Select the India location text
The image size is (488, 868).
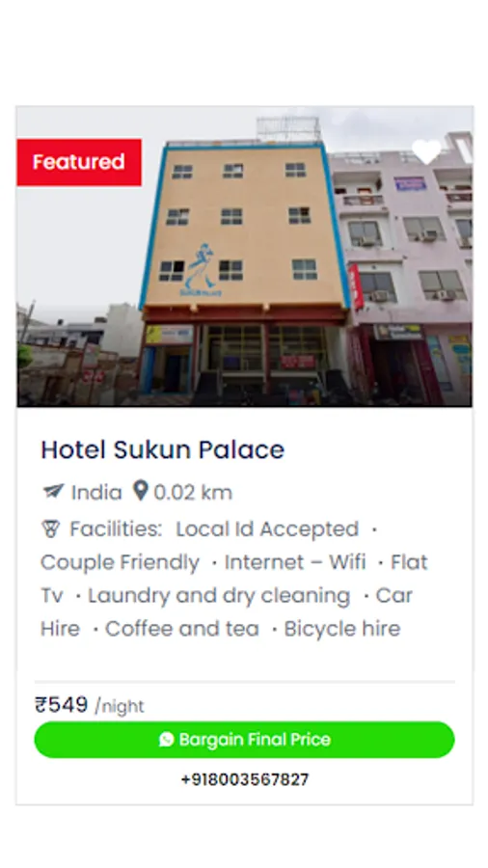[96, 492]
